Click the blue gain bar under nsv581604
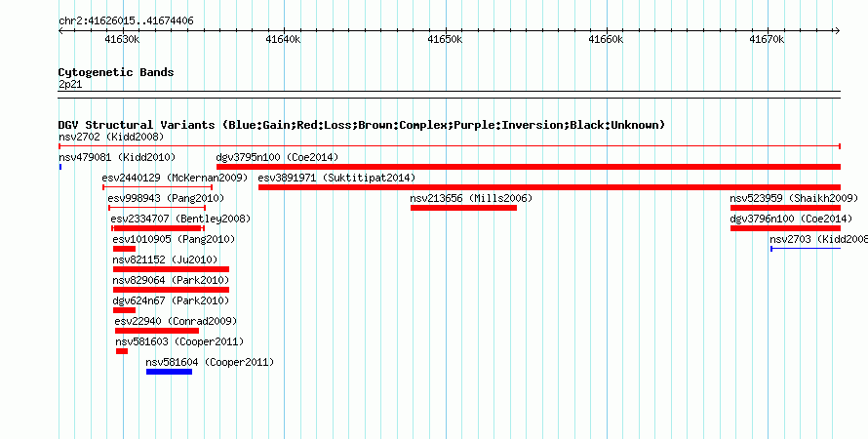Viewport: 868px width, 439px height. 170,372
